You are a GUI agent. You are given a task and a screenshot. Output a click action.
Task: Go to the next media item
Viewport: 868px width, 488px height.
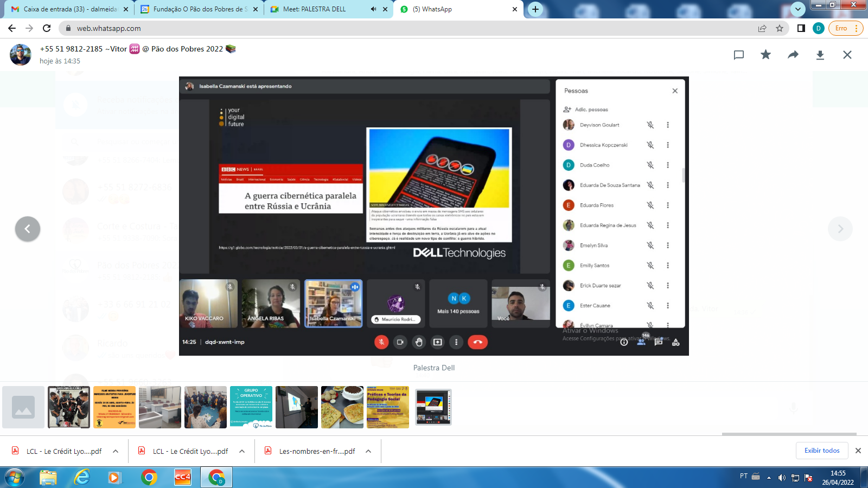pos(840,229)
